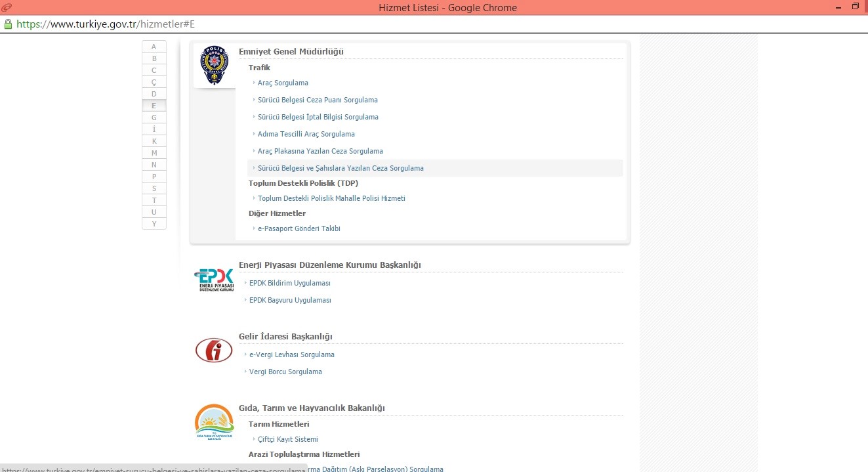Open Adıma Tescilli Araç Sorgulama

pos(306,134)
